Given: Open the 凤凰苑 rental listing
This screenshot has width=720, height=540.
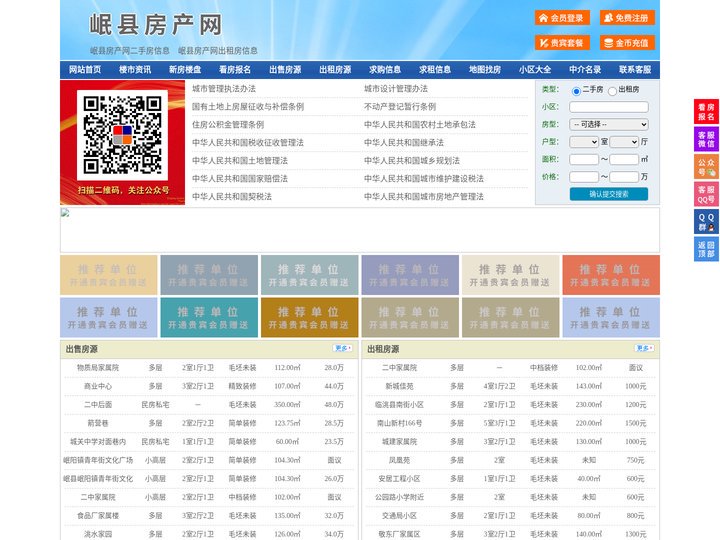Looking at the screenshot, I should [399, 460].
